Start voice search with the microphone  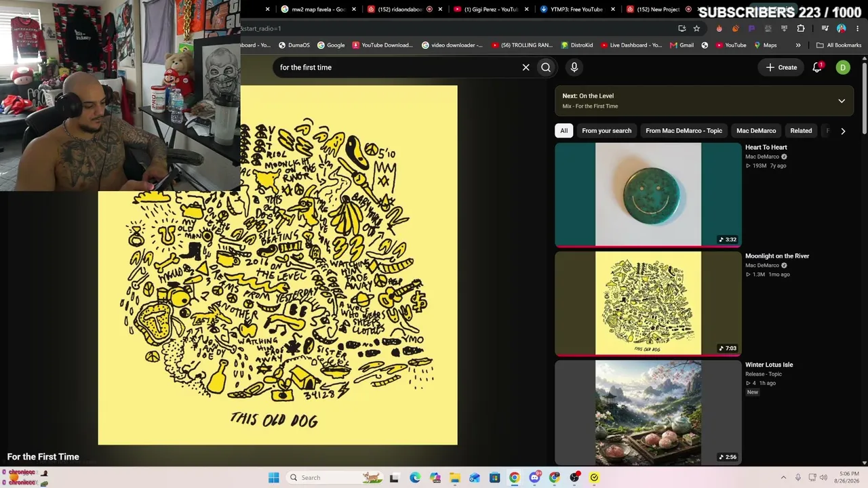coord(574,67)
